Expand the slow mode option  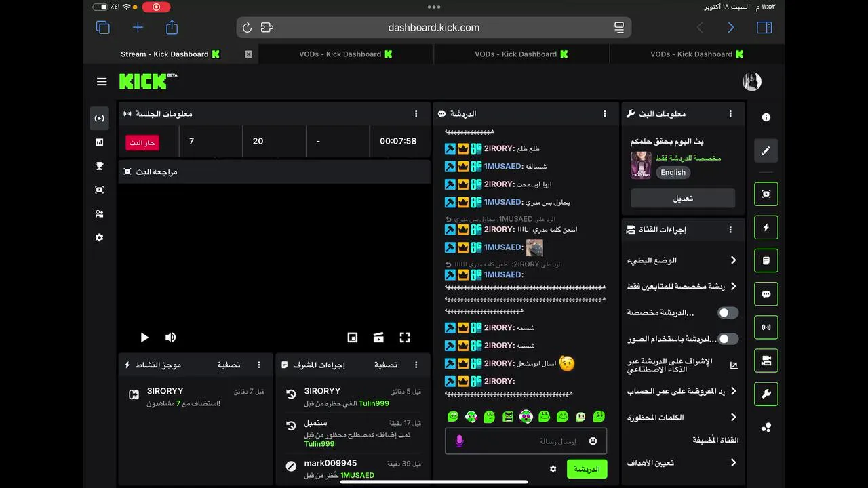pyautogui.click(x=683, y=260)
